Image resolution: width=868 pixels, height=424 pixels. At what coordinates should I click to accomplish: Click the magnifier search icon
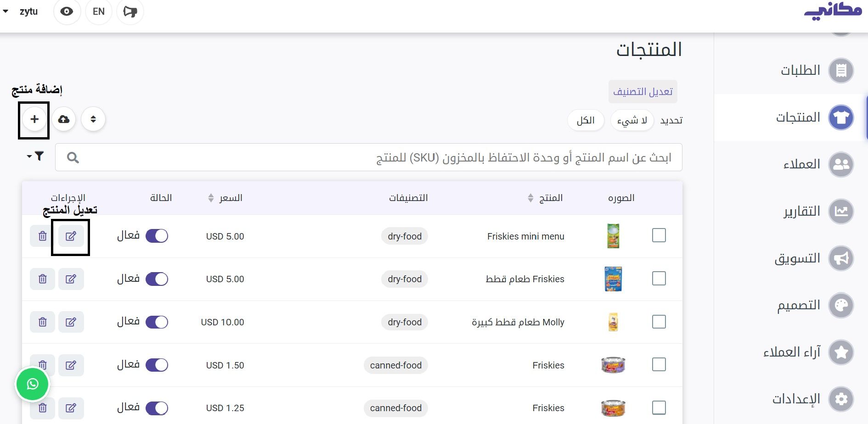(x=73, y=158)
